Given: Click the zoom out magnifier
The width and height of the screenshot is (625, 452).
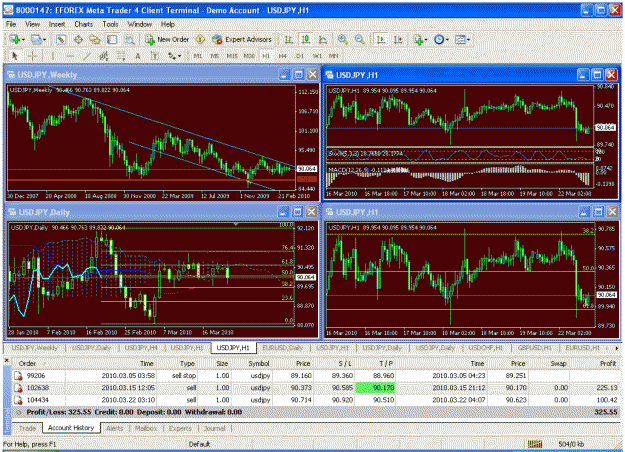Looking at the screenshot, I should coord(360,39).
